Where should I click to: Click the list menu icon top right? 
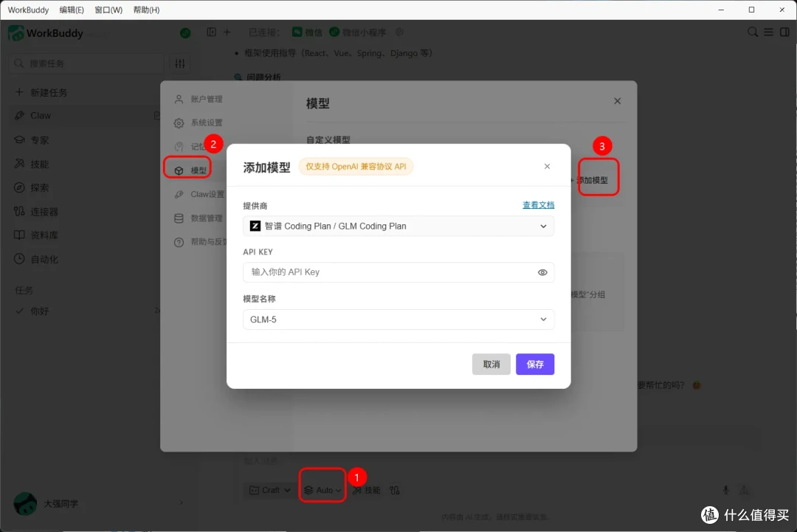[x=768, y=32]
